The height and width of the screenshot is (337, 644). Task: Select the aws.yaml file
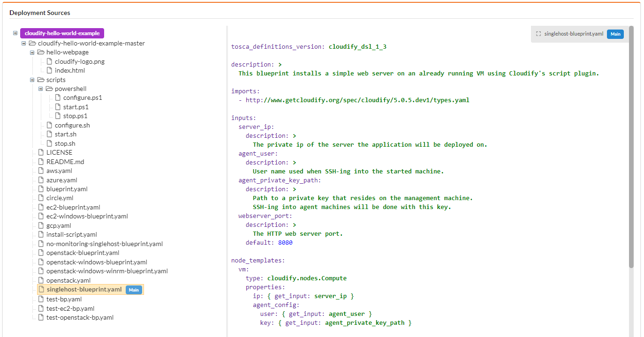[x=59, y=171]
